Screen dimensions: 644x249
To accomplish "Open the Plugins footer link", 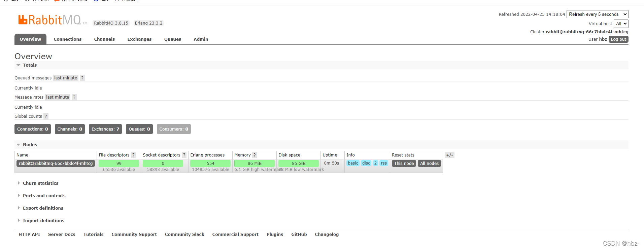I will (275, 235).
